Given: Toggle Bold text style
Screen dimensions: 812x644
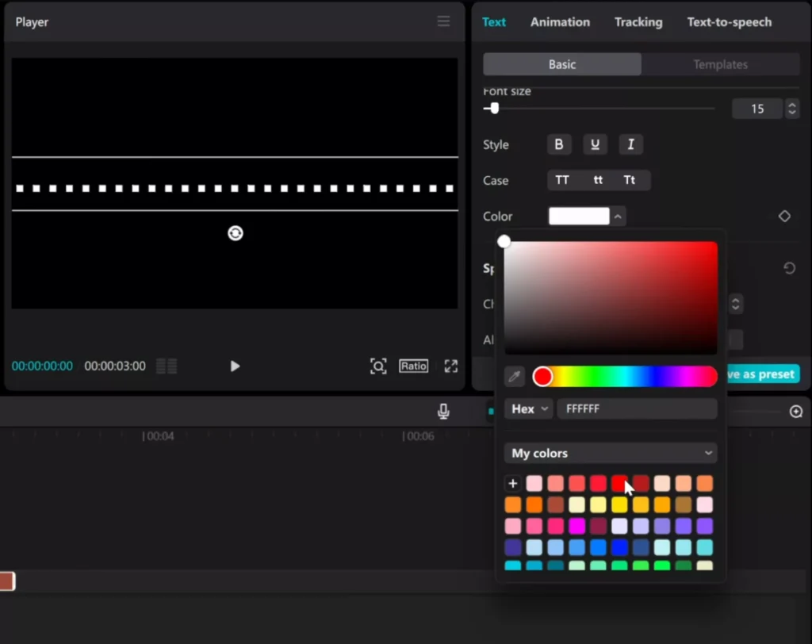Looking at the screenshot, I should [x=559, y=144].
